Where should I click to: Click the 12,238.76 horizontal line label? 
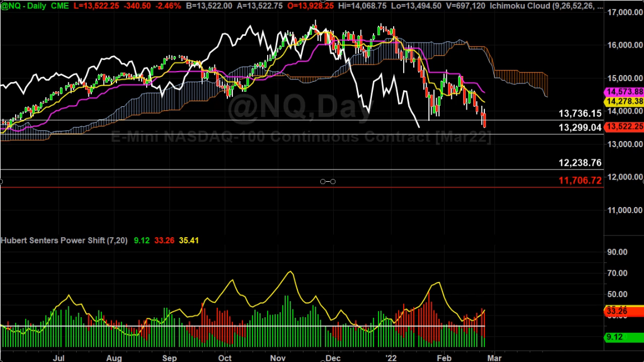pos(580,163)
